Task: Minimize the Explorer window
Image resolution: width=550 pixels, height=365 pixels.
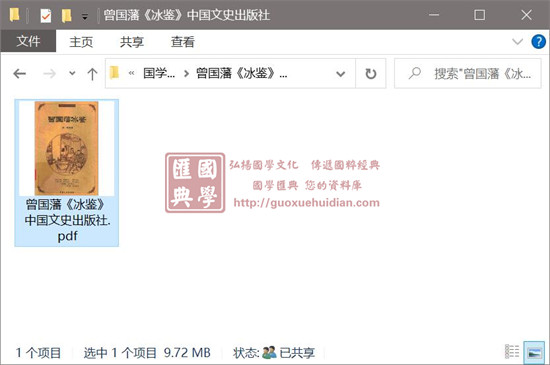Action: [x=434, y=15]
